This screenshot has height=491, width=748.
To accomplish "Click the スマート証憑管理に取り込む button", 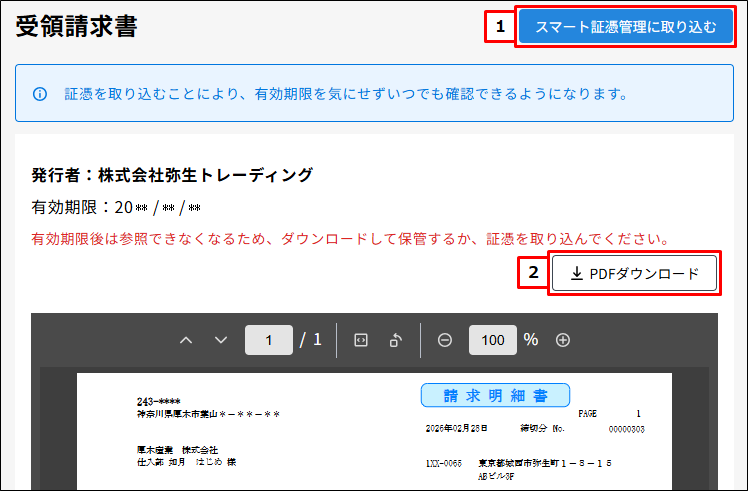I will 626,27.
